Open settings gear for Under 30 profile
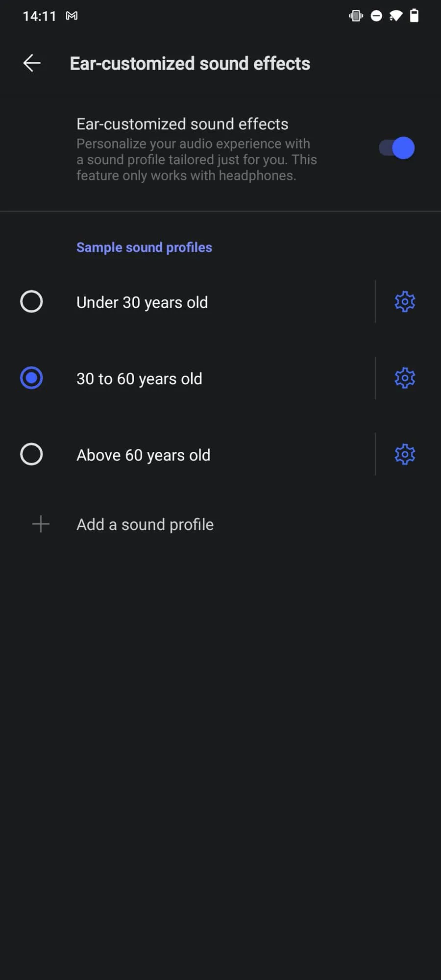This screenshot has width=441, height=980. 405,302
